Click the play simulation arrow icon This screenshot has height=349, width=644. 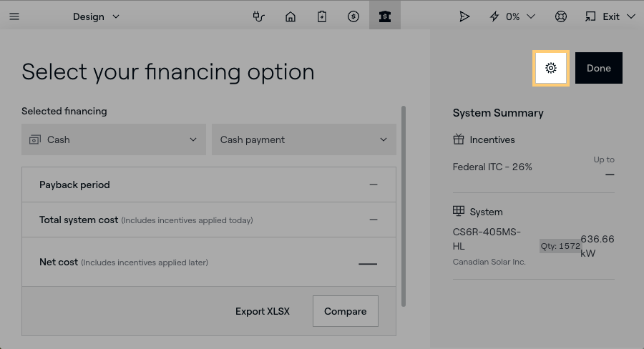tap(465, 16)
